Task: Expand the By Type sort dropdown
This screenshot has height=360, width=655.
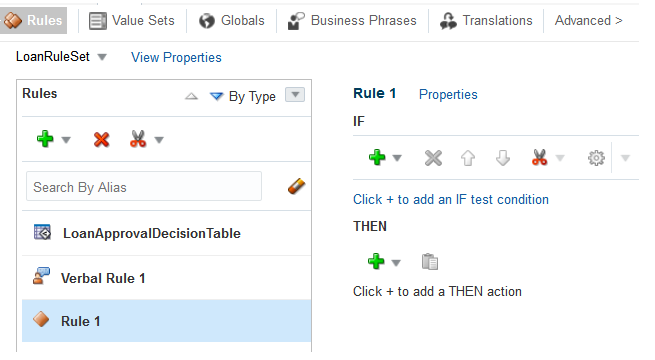Action: tap(295, 94)
